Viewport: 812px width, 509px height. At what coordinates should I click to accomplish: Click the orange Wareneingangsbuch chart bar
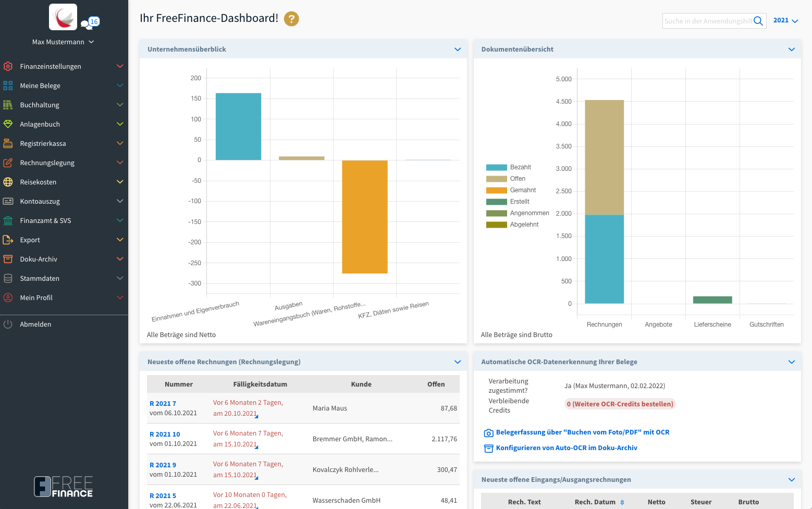[x=365, y=217]
